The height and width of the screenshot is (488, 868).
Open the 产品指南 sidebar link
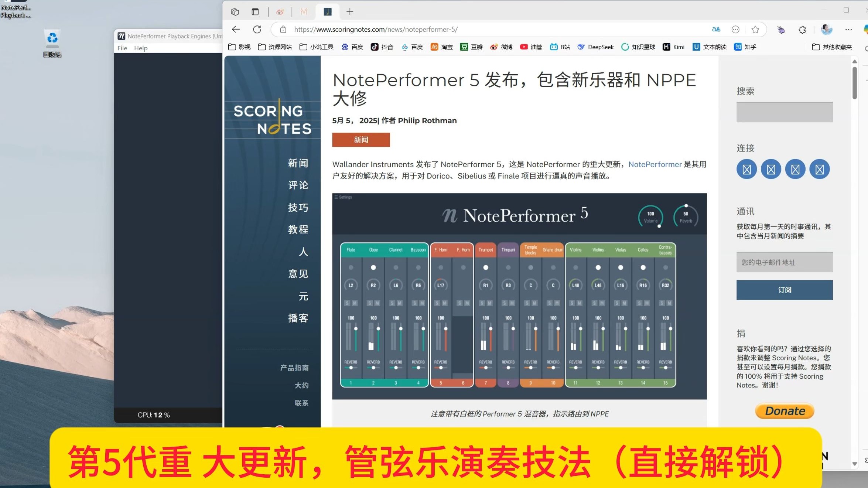tap(294, 368)
